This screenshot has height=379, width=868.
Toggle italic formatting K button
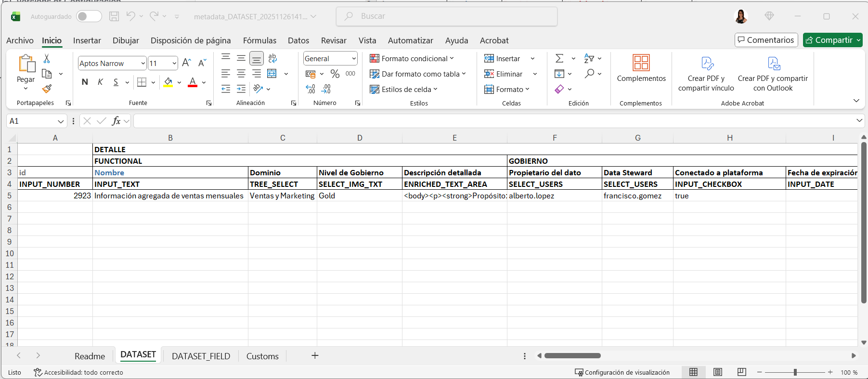100,82
